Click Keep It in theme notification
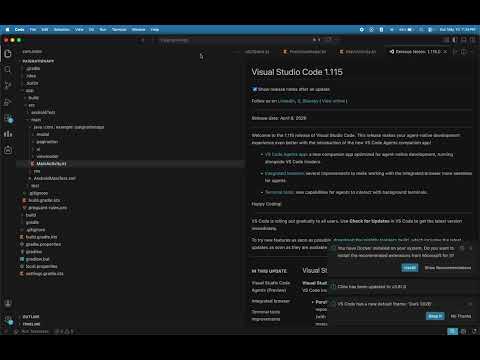 (x=435, y=316)
